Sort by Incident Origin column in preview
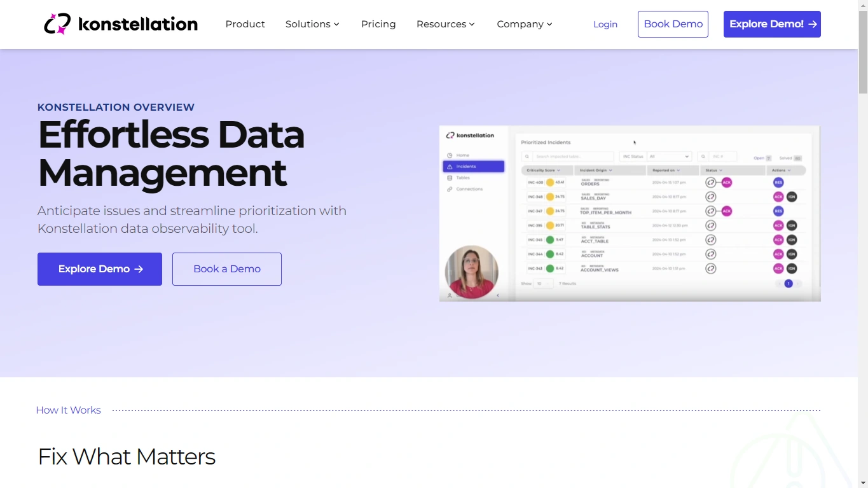 tap(609, 171)
